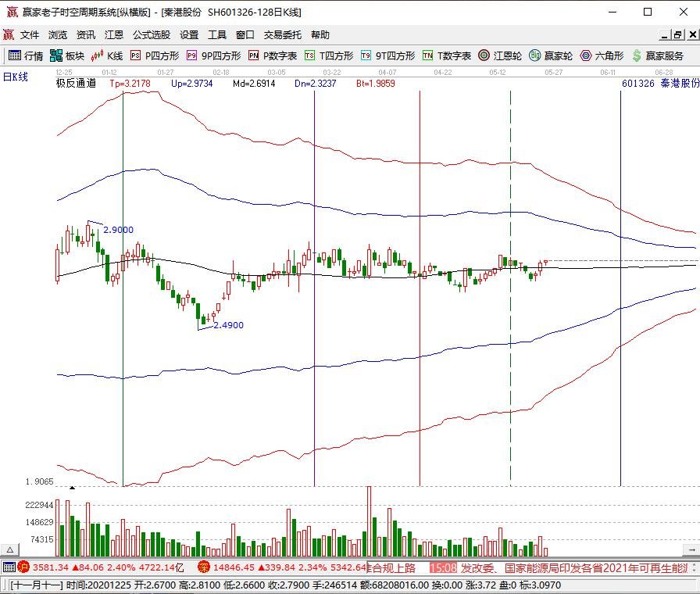Open the 交易委托 menu

pyautogui.click(x=283, y=35)
